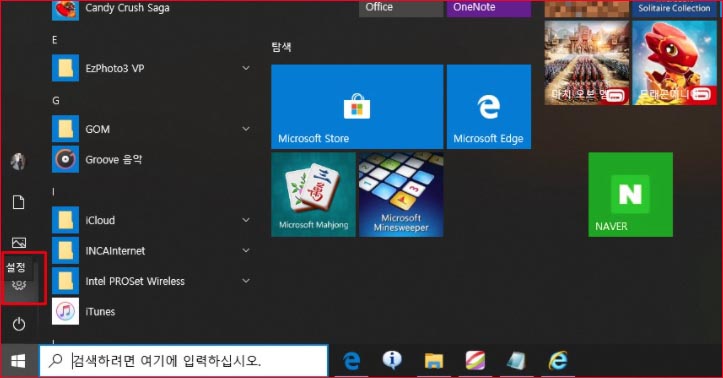Viewport: 723px width, 378px height.
Task: Focus the taskbar search box
Action: coord(184,360)
